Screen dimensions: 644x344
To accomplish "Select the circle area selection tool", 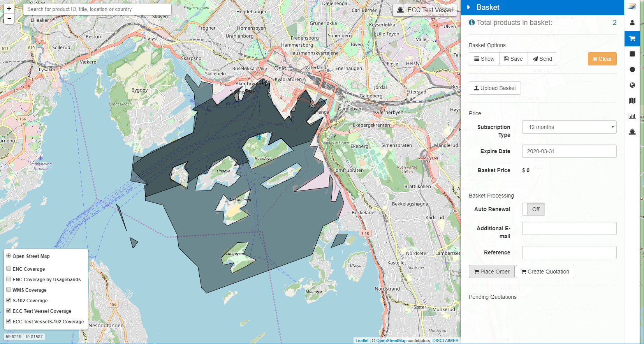I will tap(632, 69).
